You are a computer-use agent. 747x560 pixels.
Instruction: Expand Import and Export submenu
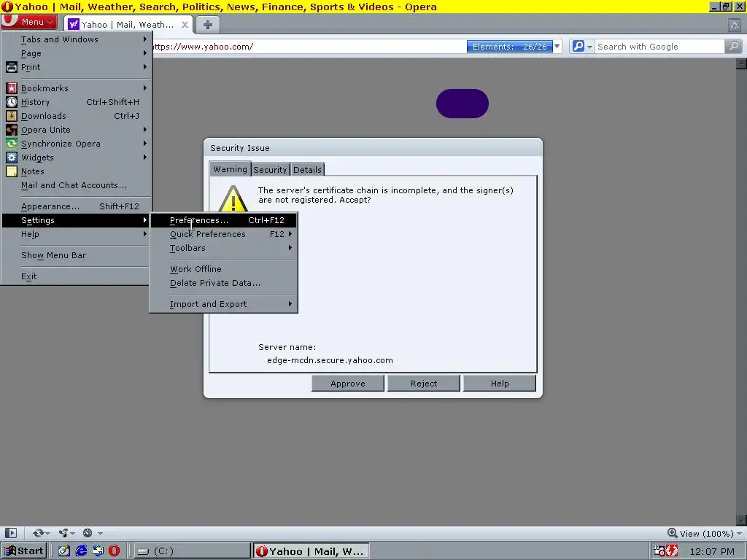click(224, 304)
